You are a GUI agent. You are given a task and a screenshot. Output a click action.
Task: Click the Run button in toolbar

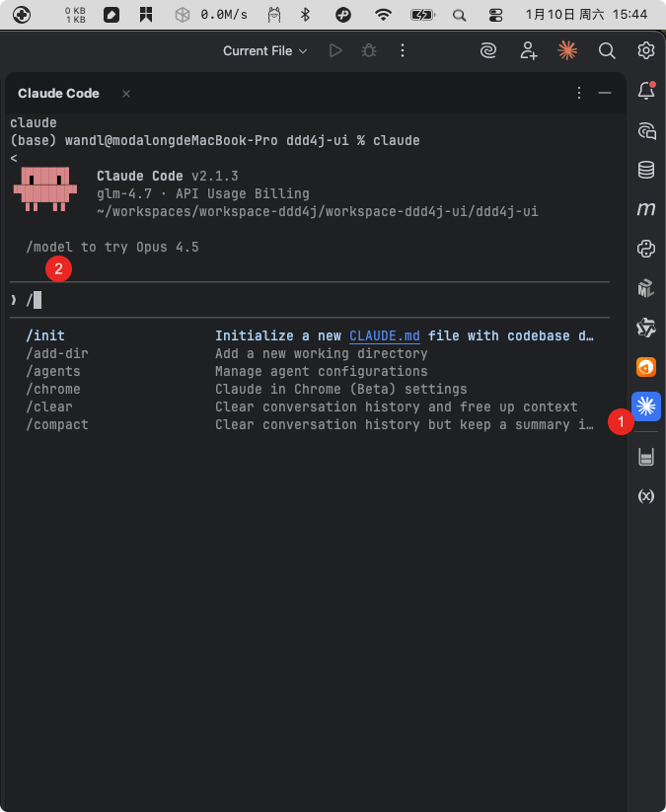(335, 50)
